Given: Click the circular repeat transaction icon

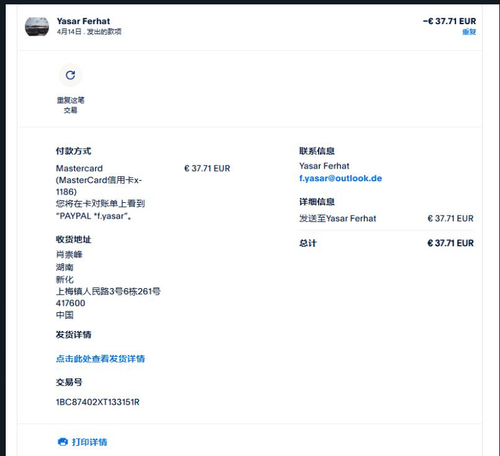Looking at the screenshot, I should pos(70,75).
